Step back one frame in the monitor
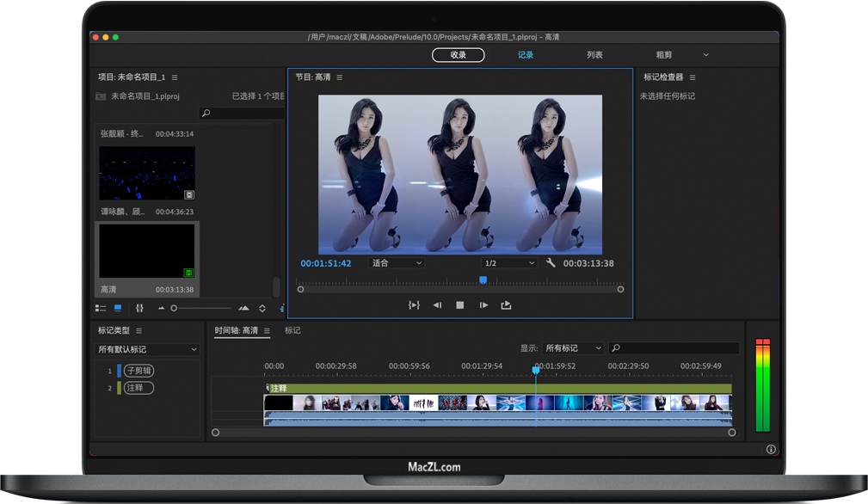The image size is (868, 504). (437, 305)
